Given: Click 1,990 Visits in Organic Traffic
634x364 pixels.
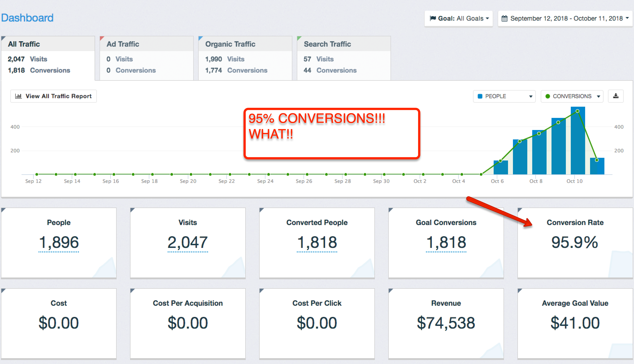Looking at the screenshot, I should coord(225,59).
